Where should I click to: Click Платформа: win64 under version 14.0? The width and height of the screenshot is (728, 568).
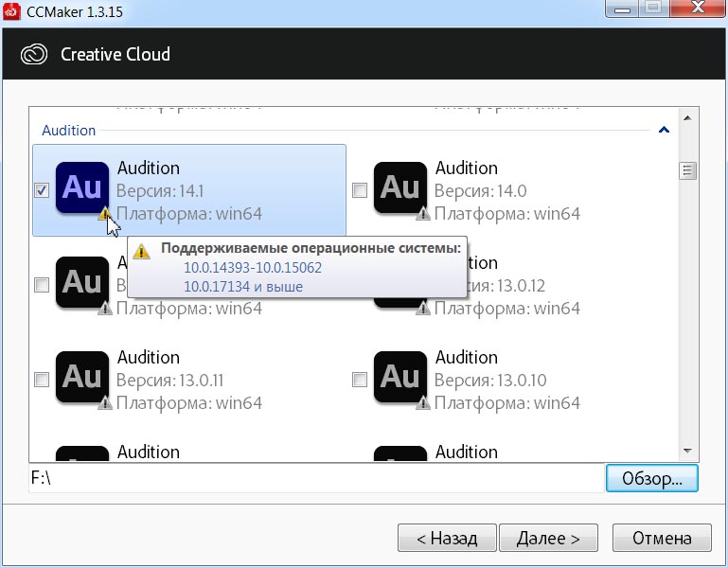507,214
